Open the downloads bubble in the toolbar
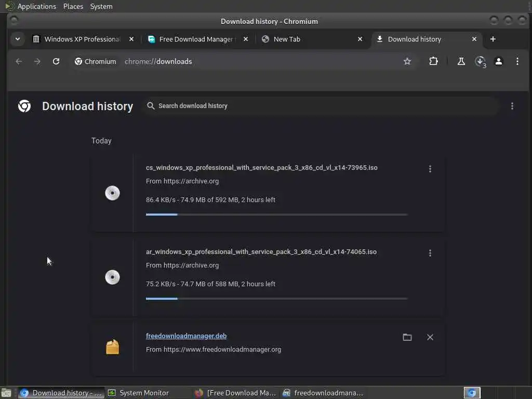 (481, 62)
